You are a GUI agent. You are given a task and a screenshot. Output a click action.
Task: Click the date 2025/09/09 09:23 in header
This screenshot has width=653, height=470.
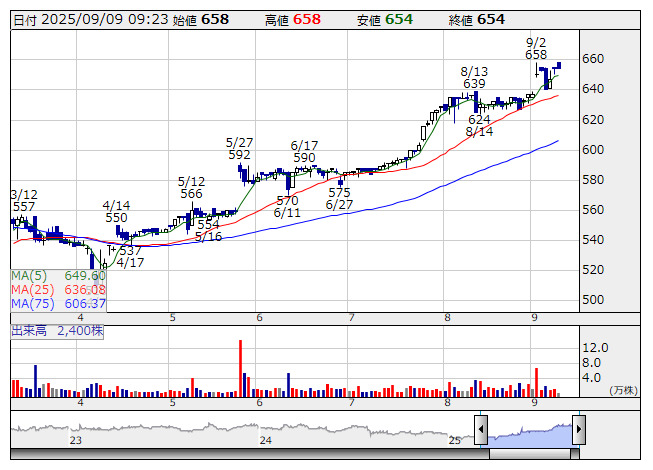coord(105,20)
